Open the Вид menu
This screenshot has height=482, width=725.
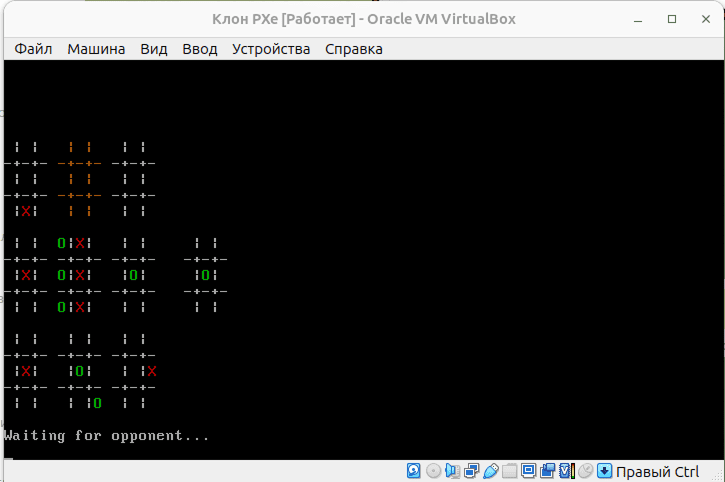tap(154, 49)
